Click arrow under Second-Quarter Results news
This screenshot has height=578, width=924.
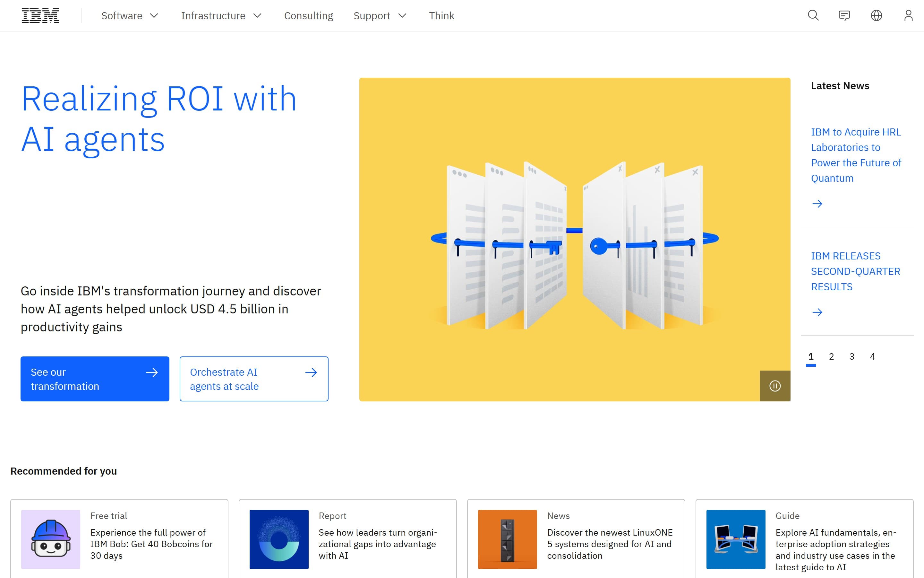point(817,312)
